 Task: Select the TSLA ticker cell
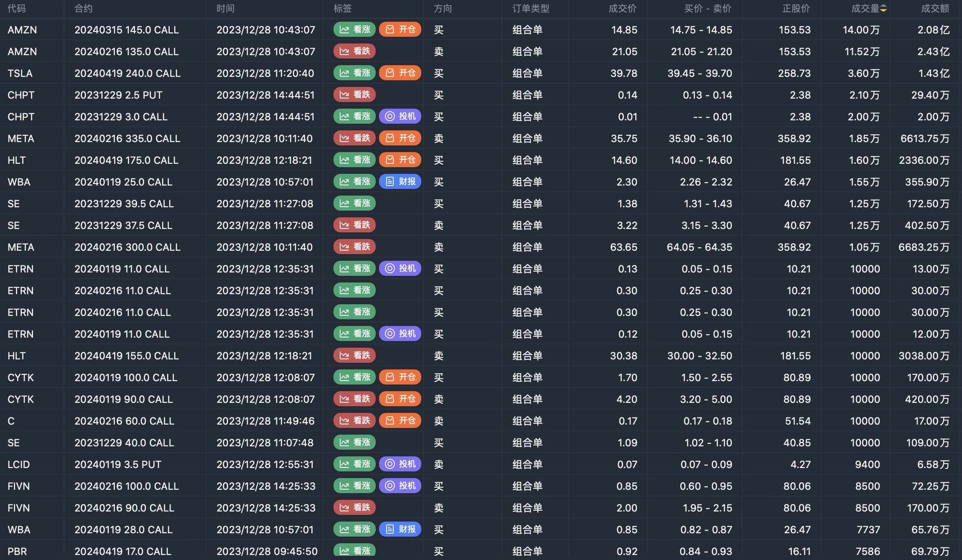20,73
